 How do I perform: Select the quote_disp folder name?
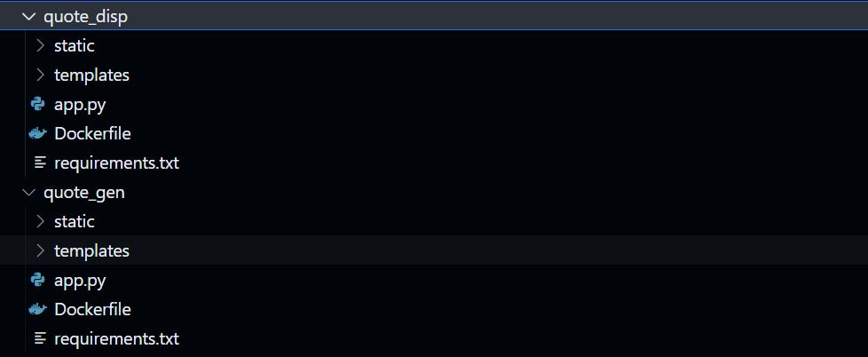tap(86, 17)
